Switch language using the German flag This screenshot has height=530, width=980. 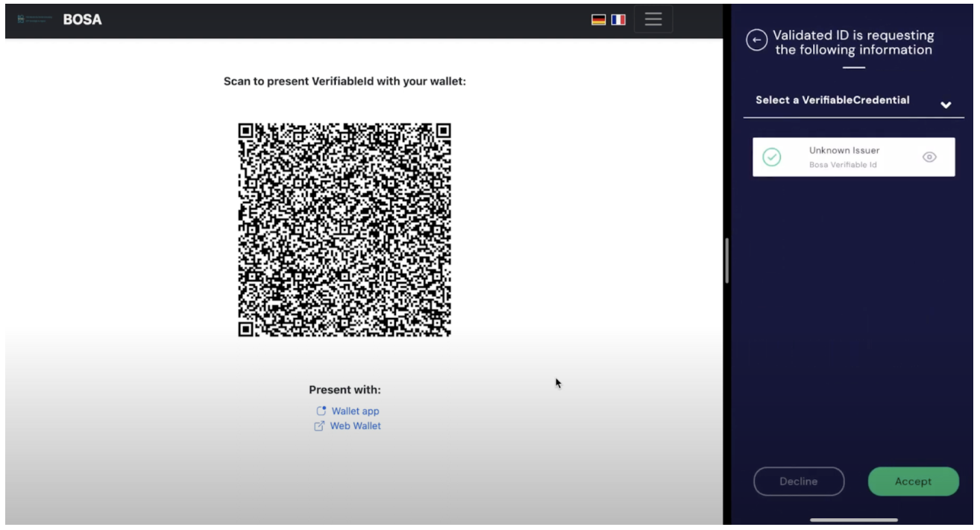click(598, 20)
